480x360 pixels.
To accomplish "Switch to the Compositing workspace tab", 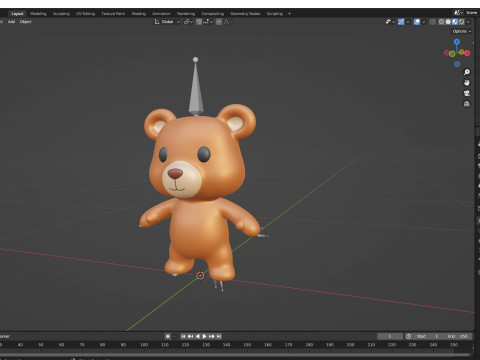I will point(213,14).
